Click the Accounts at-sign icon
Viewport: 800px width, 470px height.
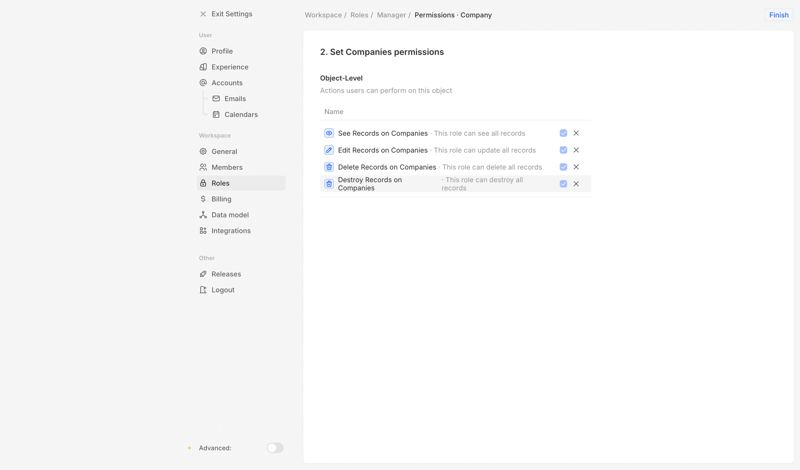[x=203, y=83]
